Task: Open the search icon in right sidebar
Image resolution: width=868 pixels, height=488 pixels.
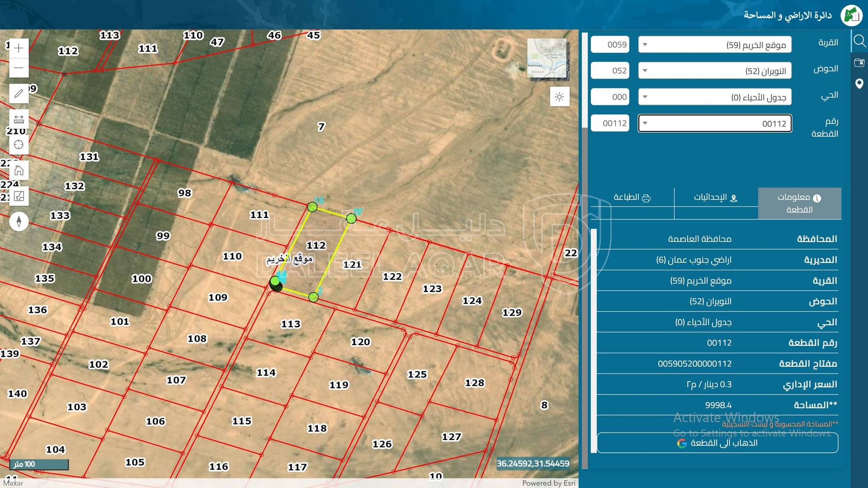Action: (x=859, y=42)
